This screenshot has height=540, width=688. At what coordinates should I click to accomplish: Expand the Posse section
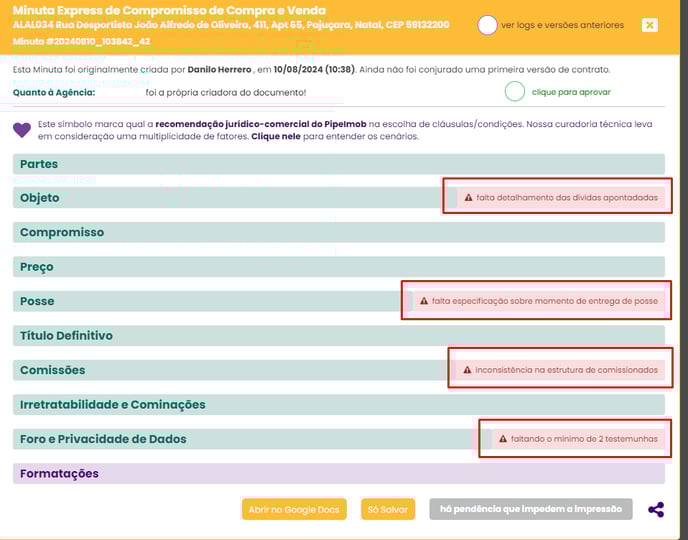(339, 301)
